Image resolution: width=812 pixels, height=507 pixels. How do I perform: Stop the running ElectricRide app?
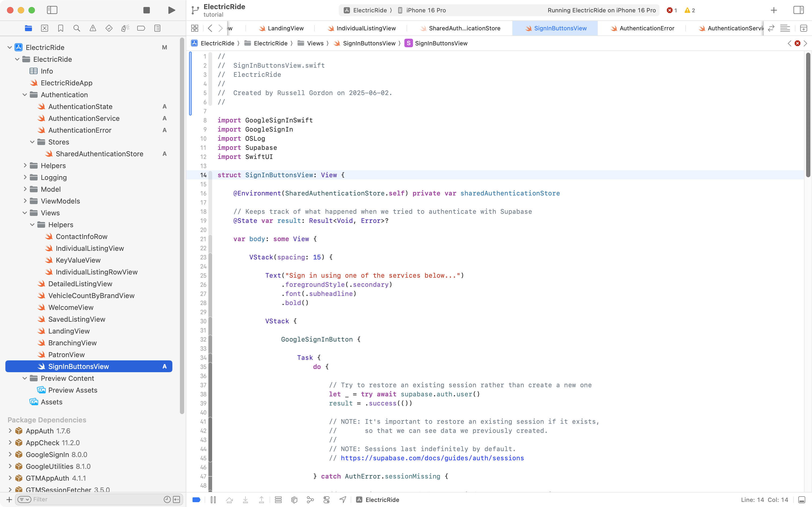click(x=147, y=10)
